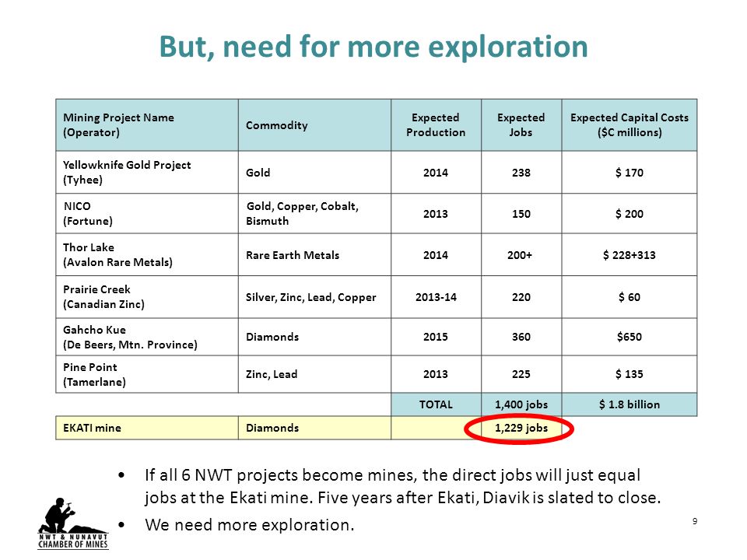Click the 'Silver, Zinc, Lead, Copper' cell
The image size is (747, 560).
pyautogui.click(x=314, y=296)
